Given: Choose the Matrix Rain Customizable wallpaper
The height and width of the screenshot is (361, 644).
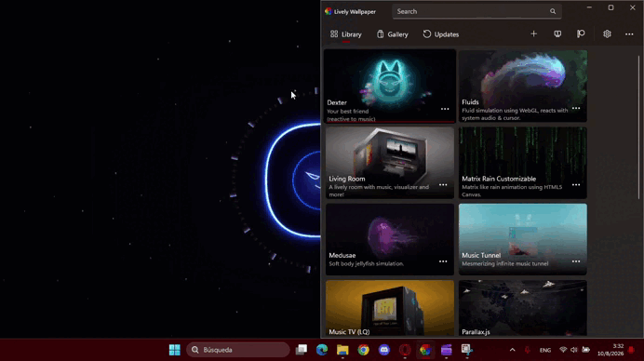Looking at the screenshot, I should (523, 163).
